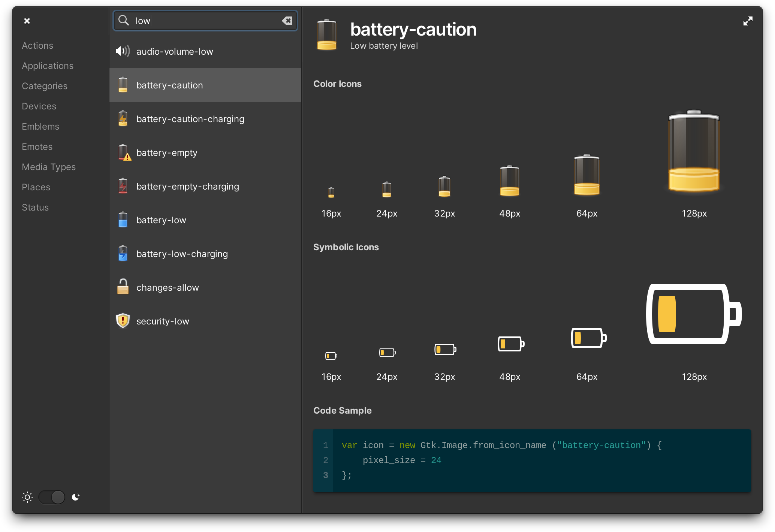Click the battery-caution title heading

(413, 29)
